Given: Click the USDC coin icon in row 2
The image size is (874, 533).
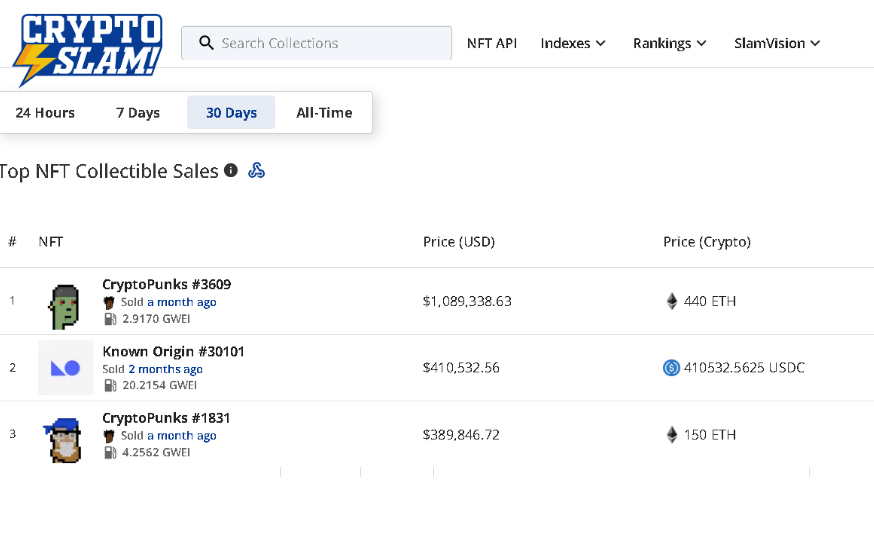Looking at the screenshot, I should tap(671, 368).
